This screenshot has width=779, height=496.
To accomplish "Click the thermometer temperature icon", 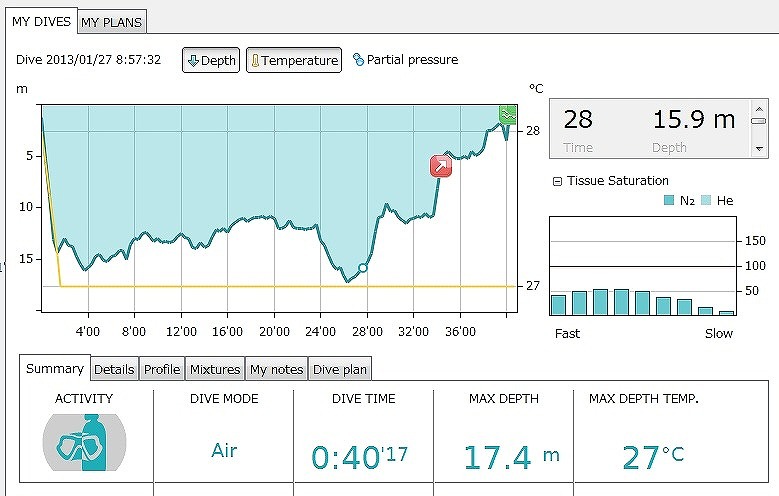I will tap(255, 61).
